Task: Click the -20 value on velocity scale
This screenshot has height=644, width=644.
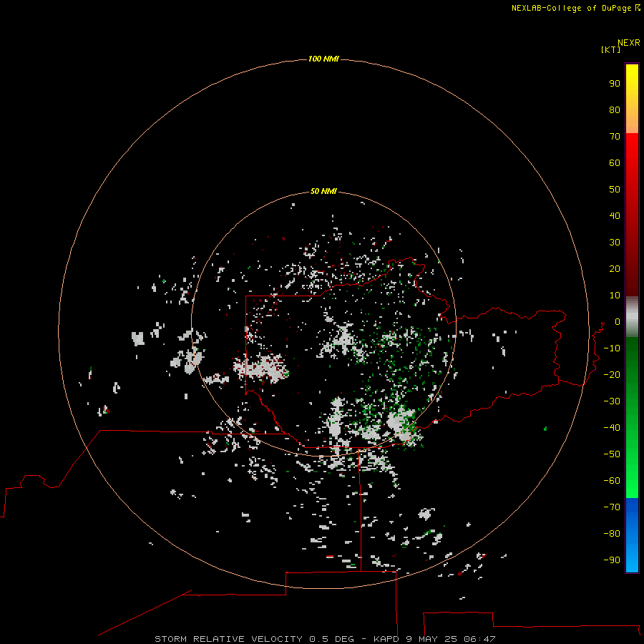Action: tap(612, 374)
